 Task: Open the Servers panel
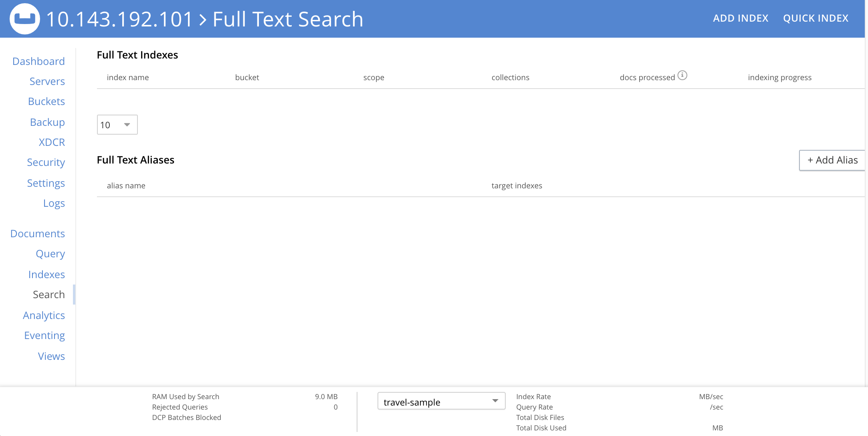pos(47,81)
